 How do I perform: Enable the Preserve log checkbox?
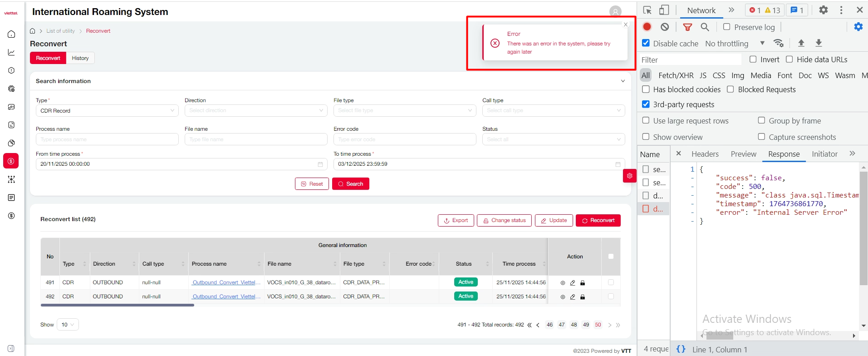tap(726, 27)
